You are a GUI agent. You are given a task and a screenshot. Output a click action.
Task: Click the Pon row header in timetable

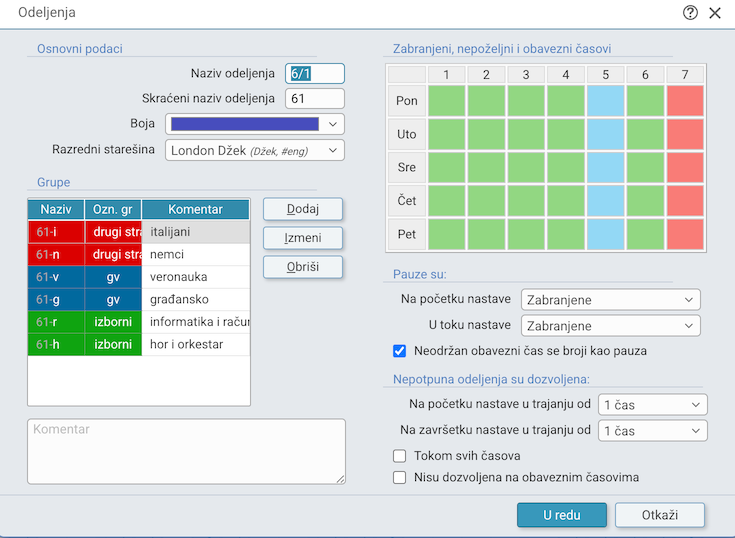[x=407, y=101]
